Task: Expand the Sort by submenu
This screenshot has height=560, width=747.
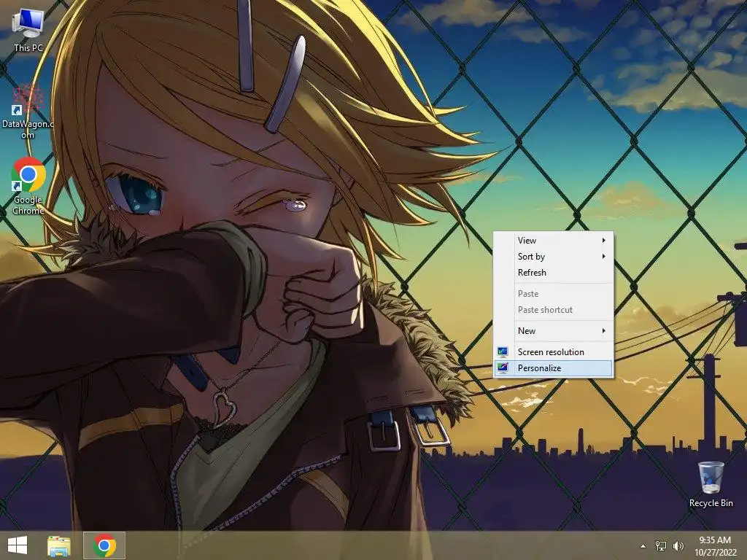Action: (x=553, y=257)
